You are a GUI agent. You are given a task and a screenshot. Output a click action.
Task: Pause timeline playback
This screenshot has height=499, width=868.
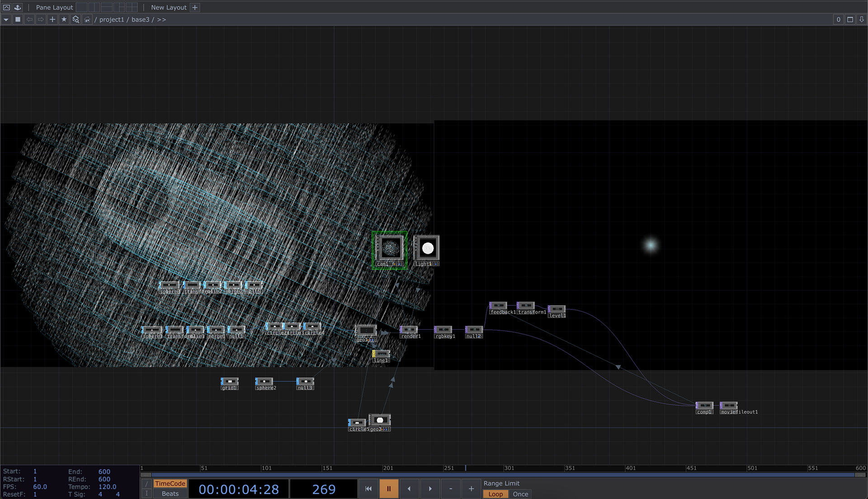(389, 489)
